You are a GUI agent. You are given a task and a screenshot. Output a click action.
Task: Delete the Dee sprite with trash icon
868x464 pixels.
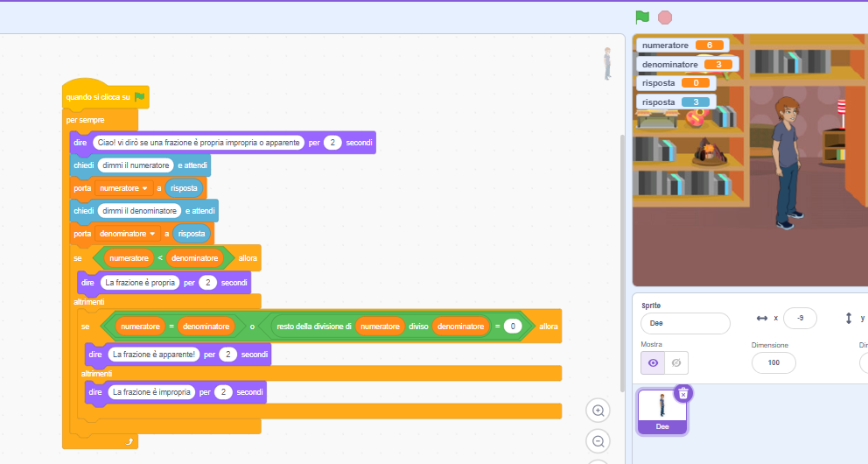click(x=683, y=394)
